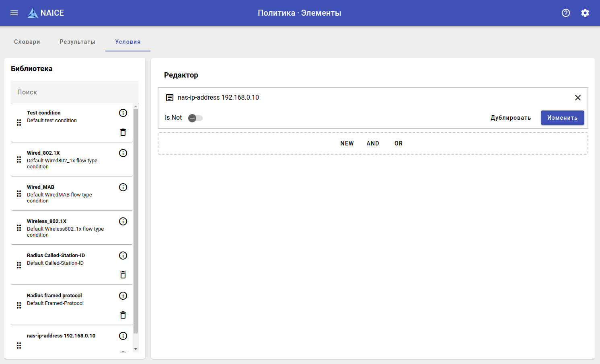Select the Test condition title text

point(44,113)
